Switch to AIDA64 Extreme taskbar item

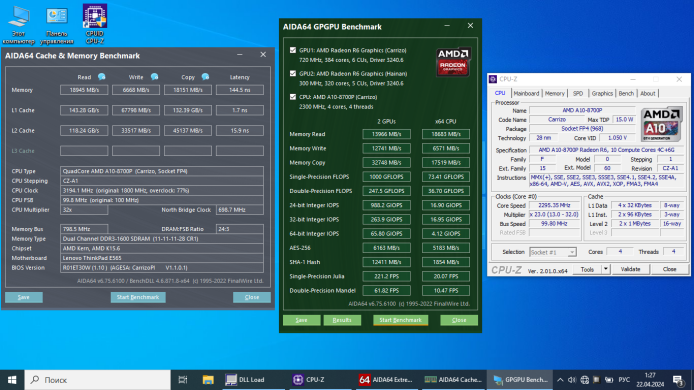[x=386, y=380]
